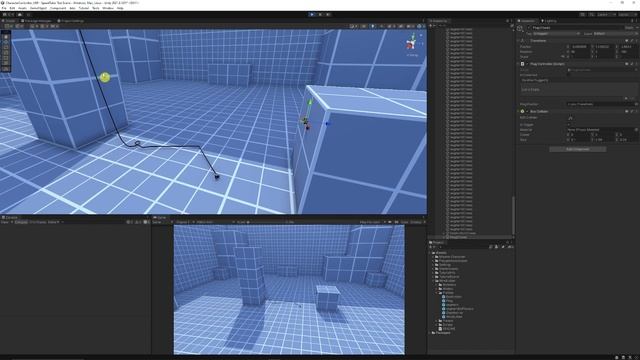Open Transform component presets icon
The image size is (640, 360).
pyautogui.click(x=631, y=41)
